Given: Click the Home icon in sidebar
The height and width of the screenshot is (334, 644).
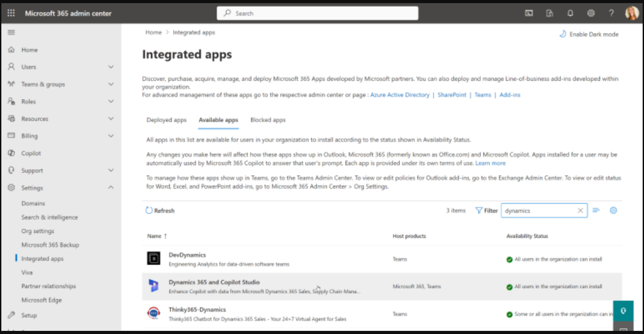Looking at the screenshot, I should tap(12, 50).
